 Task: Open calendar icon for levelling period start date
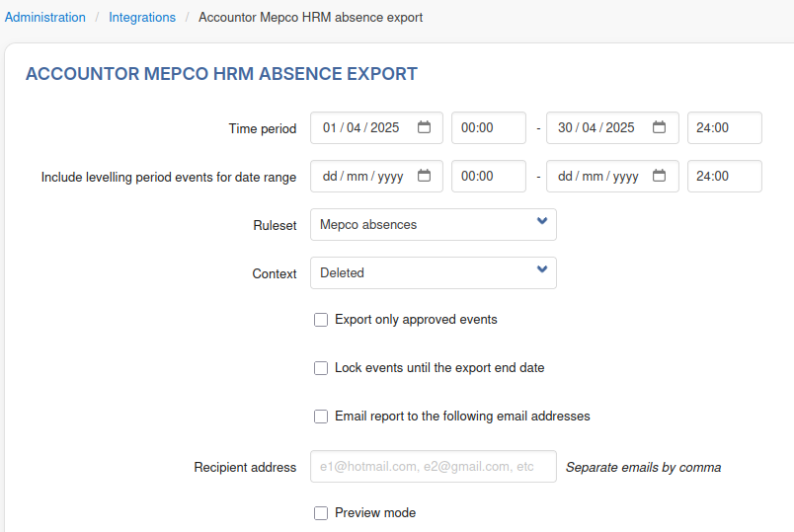coord(424,176)
